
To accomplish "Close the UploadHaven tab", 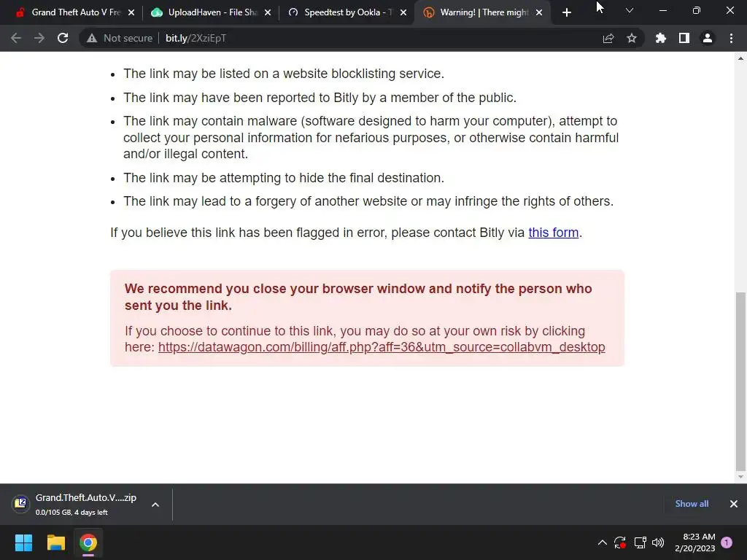I will click(268, 12).
